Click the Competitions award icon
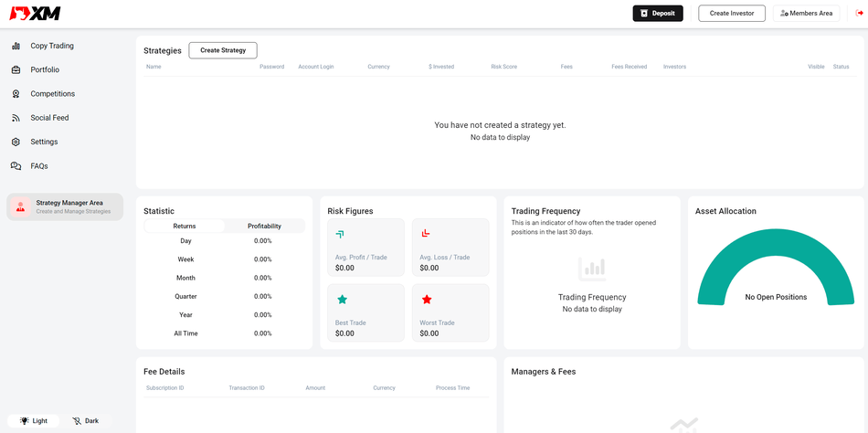 16,94
